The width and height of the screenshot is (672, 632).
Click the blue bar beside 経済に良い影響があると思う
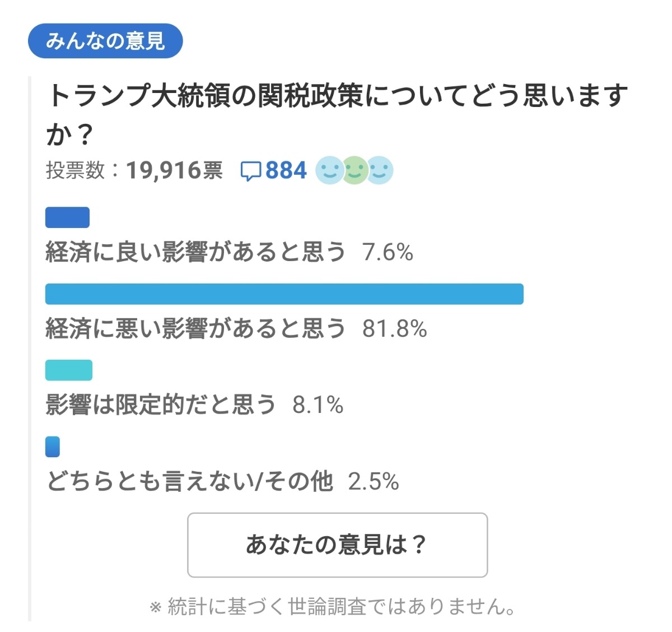(67, 218)
